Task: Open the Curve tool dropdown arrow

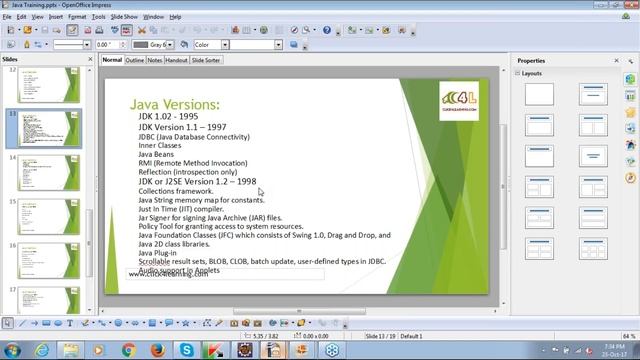Action: (x=93, y=323)
